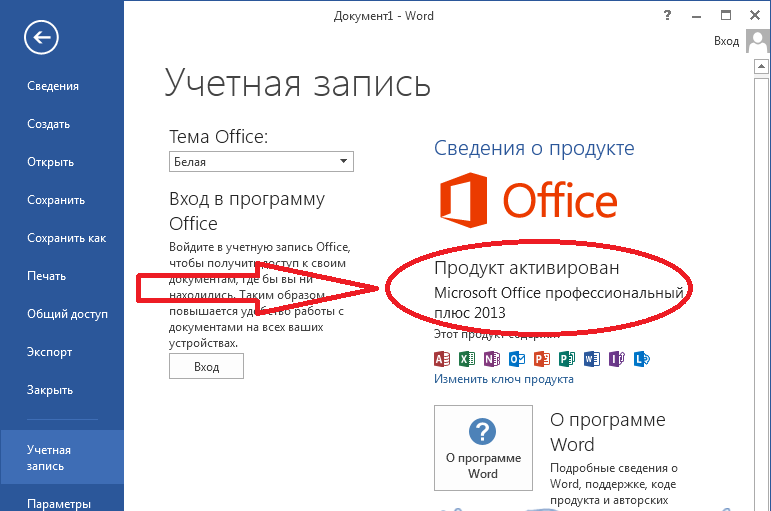This screenshot has height=511, width=771.
Task: Open Сведения in the sidebar
Action: pos(53,86)
